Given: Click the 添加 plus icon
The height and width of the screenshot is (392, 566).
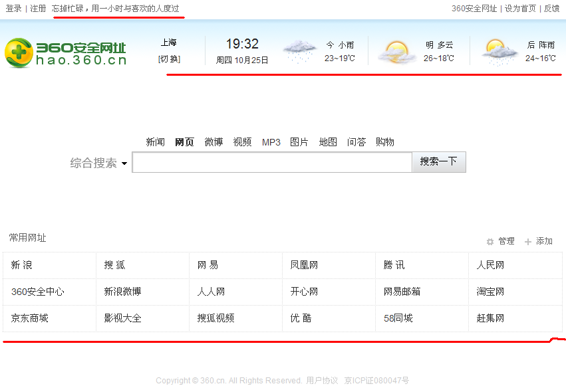Looking at the screenshot, I should pyautogui.click(x=528, y=242).
